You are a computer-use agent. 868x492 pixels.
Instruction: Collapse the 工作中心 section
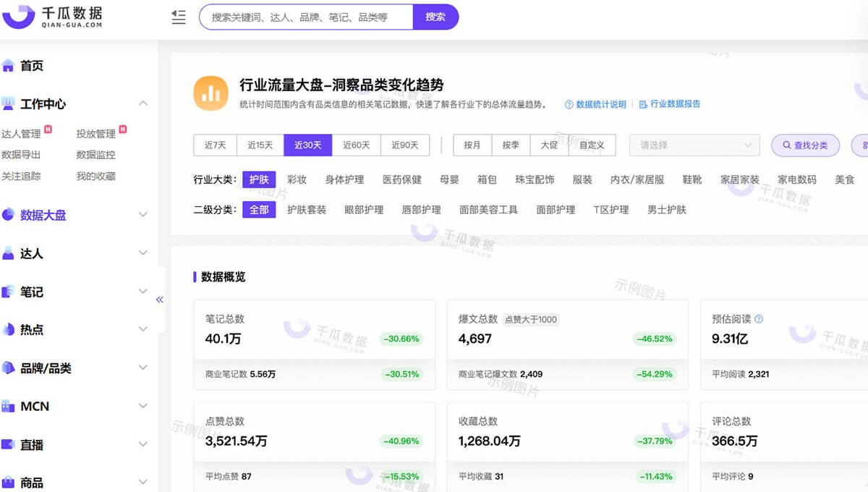pos(142,103)
